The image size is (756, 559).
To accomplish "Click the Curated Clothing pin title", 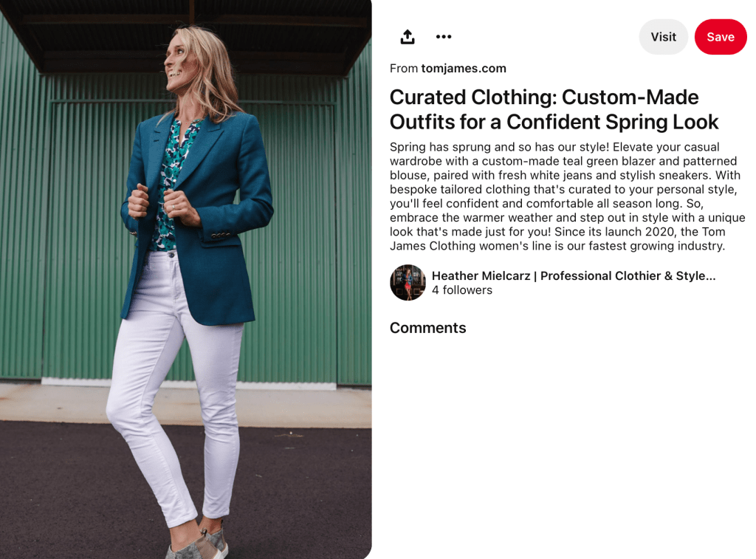I will click(554, 109).
